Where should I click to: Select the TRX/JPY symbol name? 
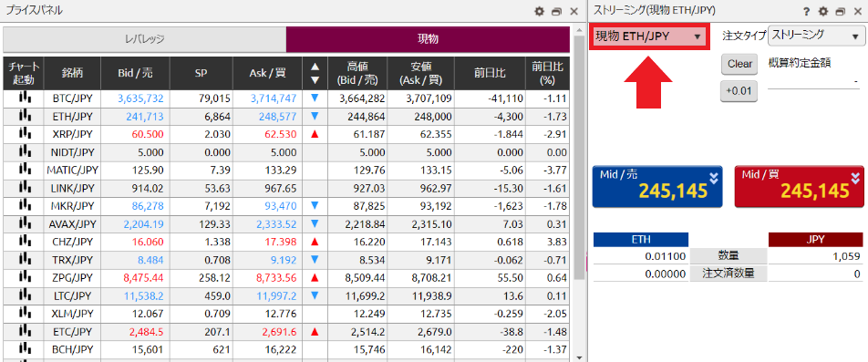point(73,260)
